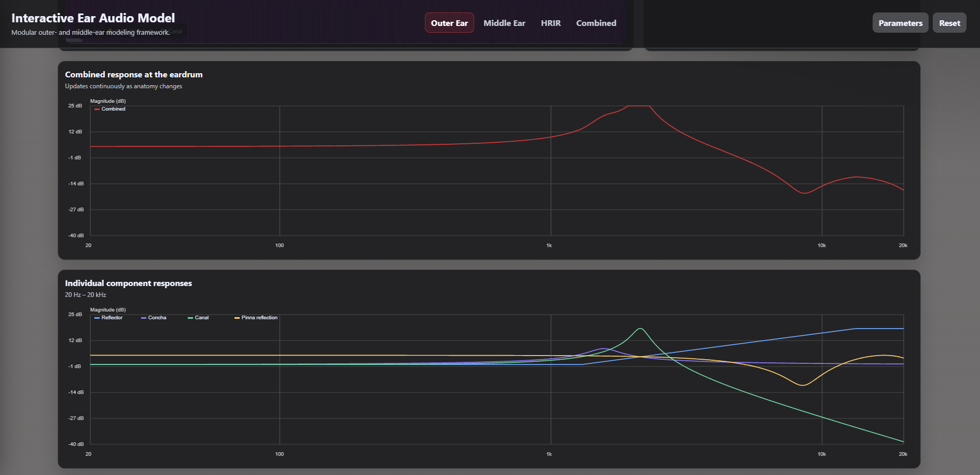Click the component chart's 12 dB label

(x=75, y=341)
